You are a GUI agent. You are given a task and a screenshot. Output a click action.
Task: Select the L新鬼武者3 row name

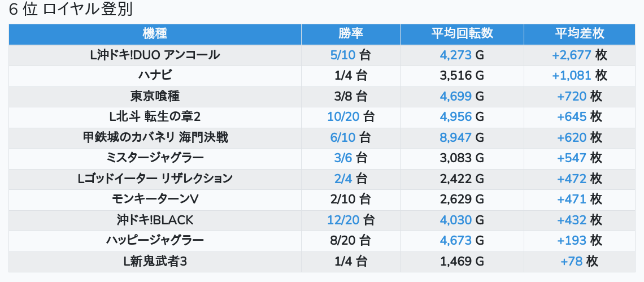coord(155,261)
